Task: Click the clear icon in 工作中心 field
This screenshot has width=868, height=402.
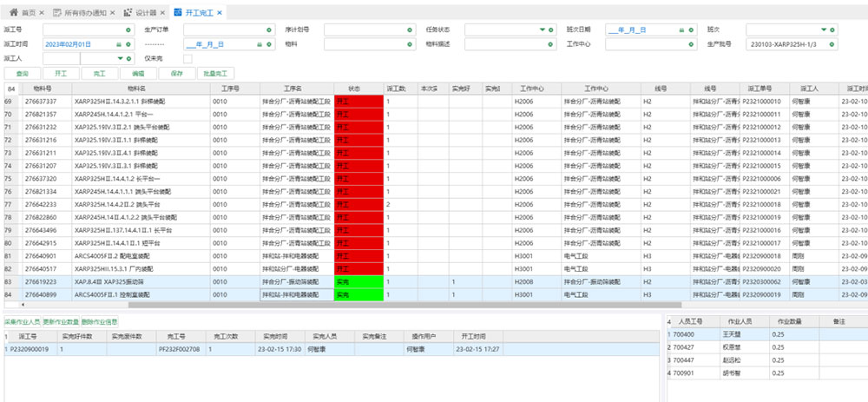Action: 691,43
